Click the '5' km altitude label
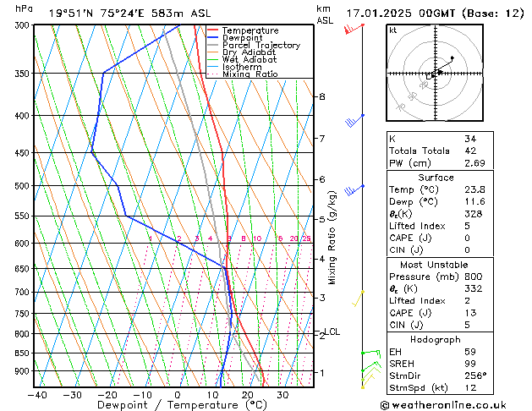The image size is (532, 411). point(322,219)
